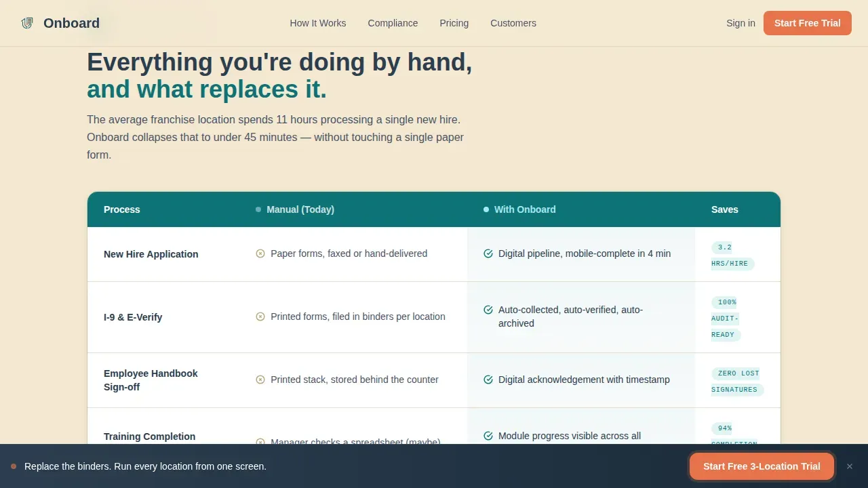This screenshot has width=868, height=488.
Task: Click the ZERO LOST SIGNATURES badge
Action: point(737,382)
